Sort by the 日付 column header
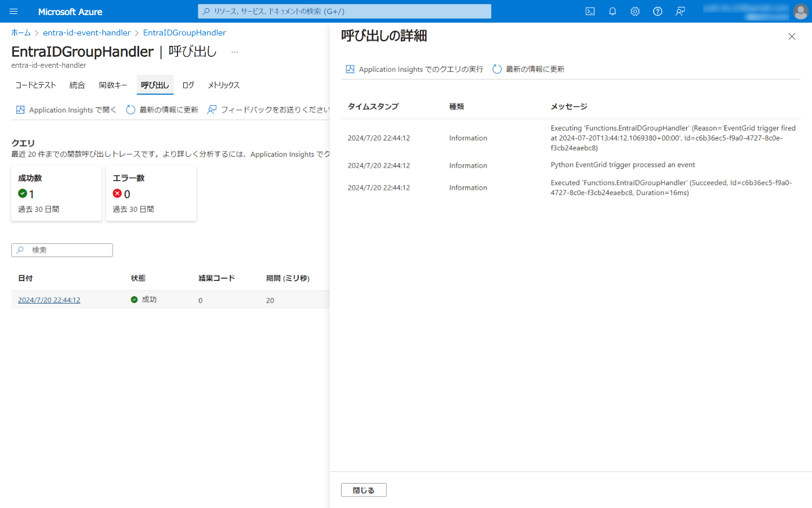 point(26,279)
